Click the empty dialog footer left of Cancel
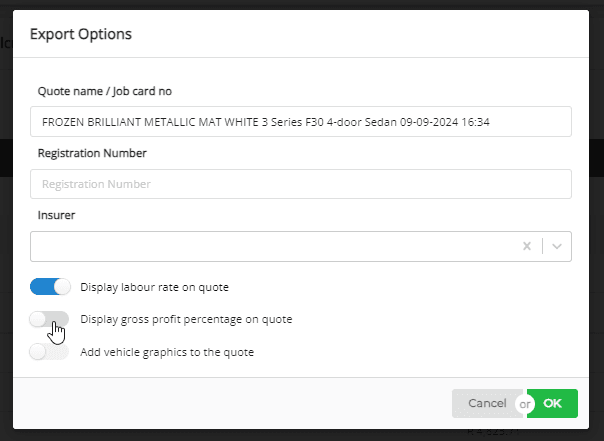This screenshot has height=441, width=604. point(230,403)
